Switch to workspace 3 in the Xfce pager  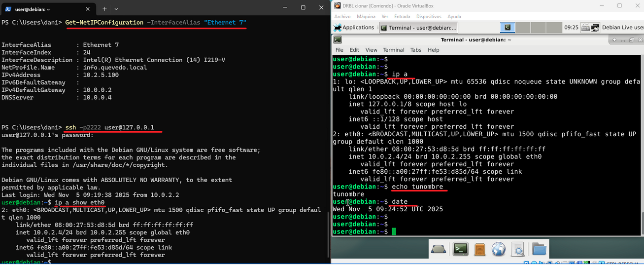[539, 28]
